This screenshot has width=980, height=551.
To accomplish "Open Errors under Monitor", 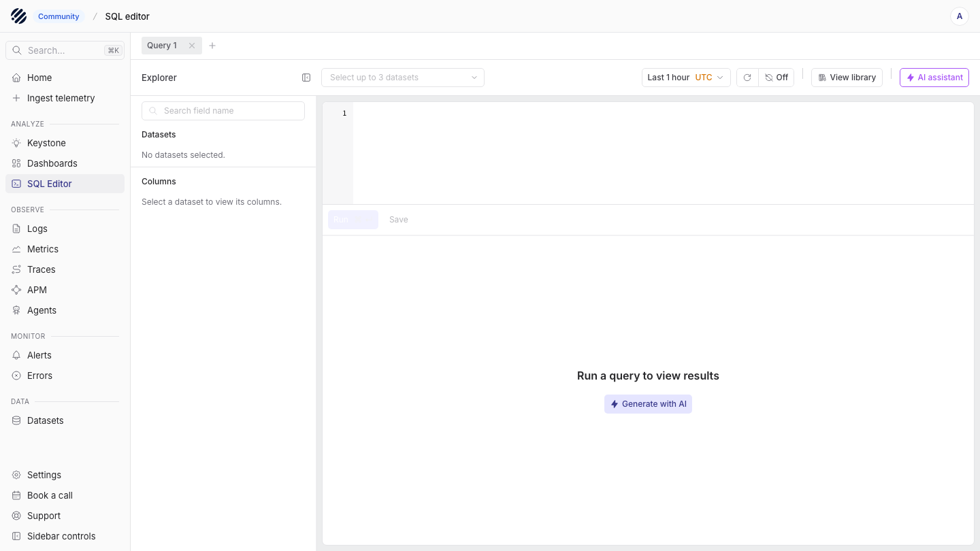I will pos(65,375).
